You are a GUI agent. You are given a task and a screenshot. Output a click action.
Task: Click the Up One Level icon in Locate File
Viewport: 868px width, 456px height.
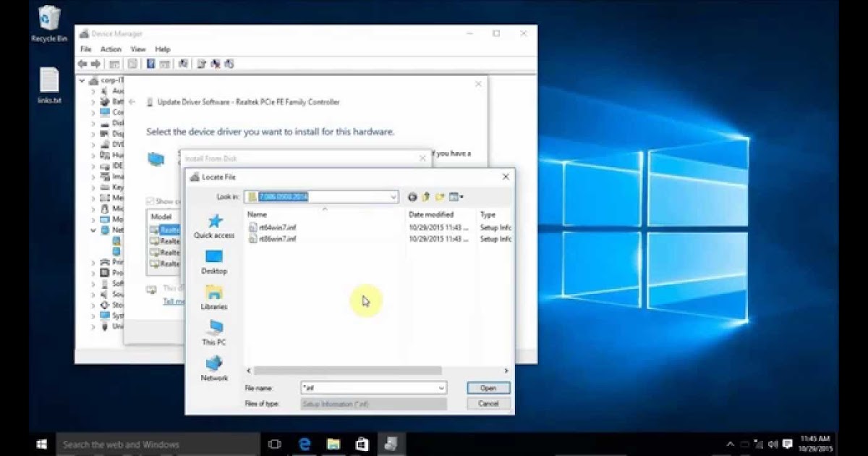point(426,197)
